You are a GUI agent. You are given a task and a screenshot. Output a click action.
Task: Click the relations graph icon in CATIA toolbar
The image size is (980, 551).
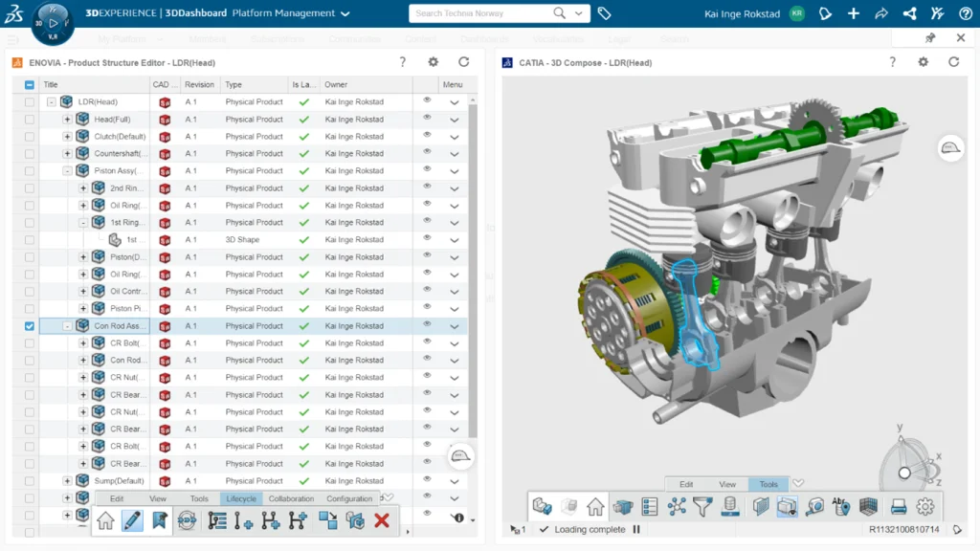point(677,507)
